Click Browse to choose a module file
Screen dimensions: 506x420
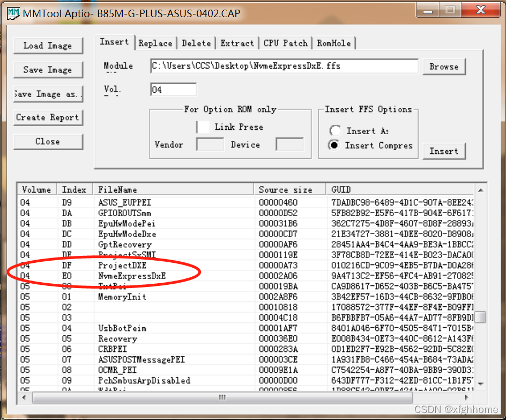coord(444,67)
